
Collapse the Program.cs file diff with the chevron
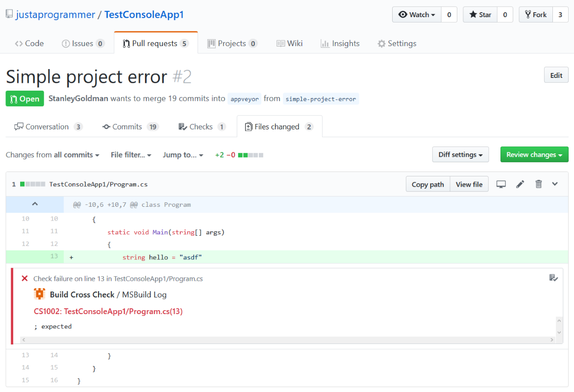[555, 184]
